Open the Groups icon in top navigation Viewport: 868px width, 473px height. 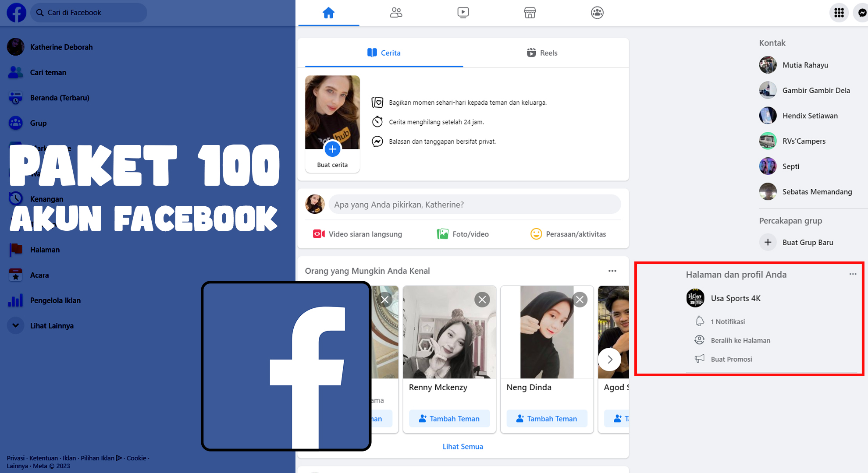pos(597,13)
